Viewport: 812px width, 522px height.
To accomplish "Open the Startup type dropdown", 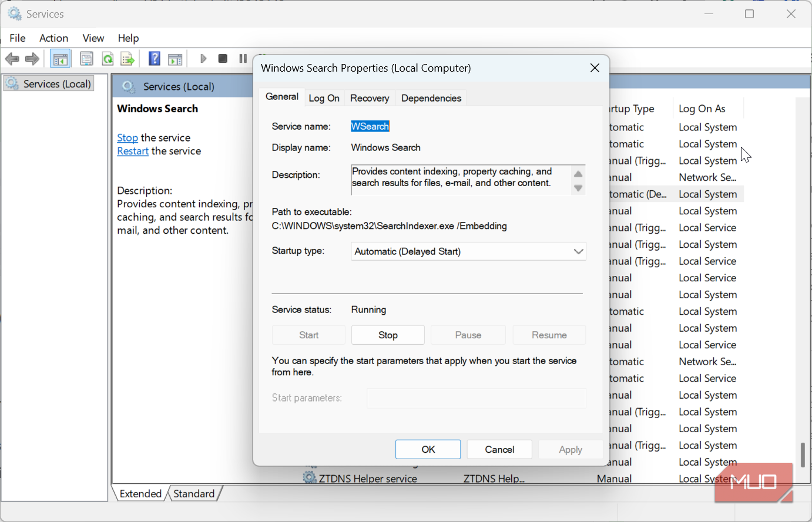I will click(468, 251).
